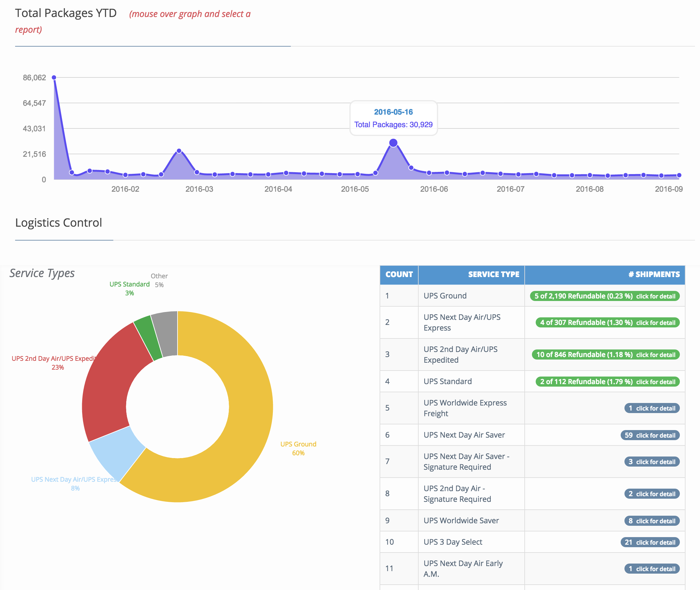700x590 pixels.
Task: Click the 2016-05-16 highlighted data point
Action: click(393, 143)
